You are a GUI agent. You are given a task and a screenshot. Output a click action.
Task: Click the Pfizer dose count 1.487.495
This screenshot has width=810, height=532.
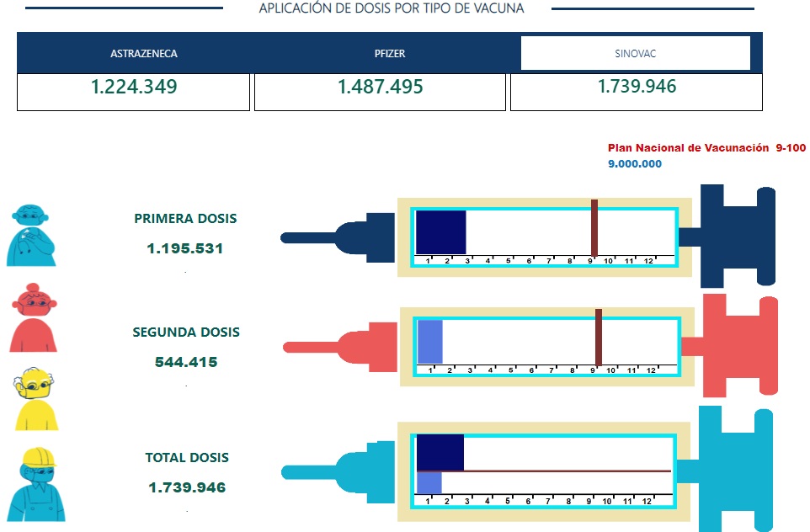point(381,86)
